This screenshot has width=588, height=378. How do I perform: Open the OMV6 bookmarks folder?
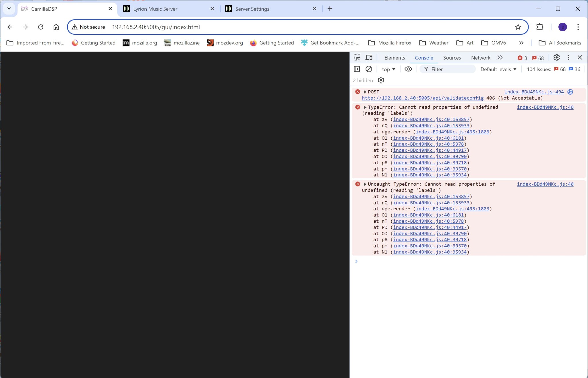click(494, 43)
